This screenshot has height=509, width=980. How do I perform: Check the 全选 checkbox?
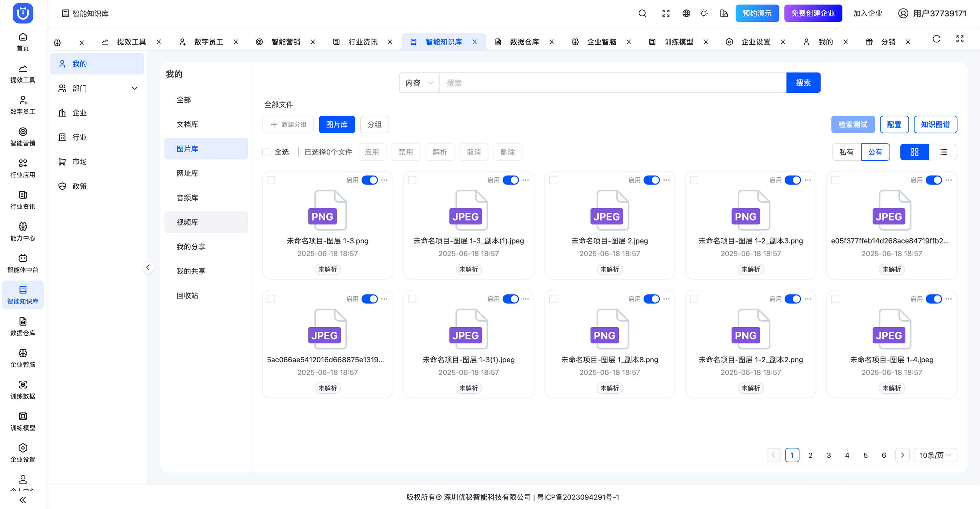[x=267, y=152]
